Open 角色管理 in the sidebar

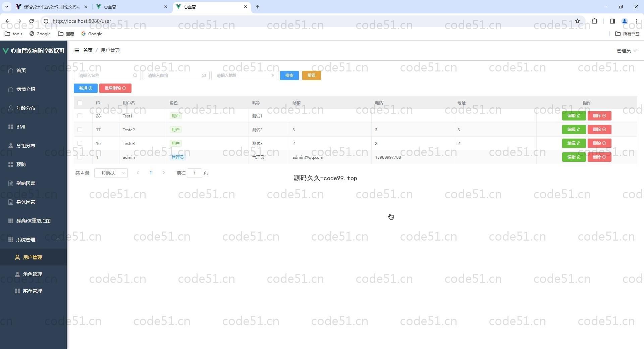tap(33, 274)
